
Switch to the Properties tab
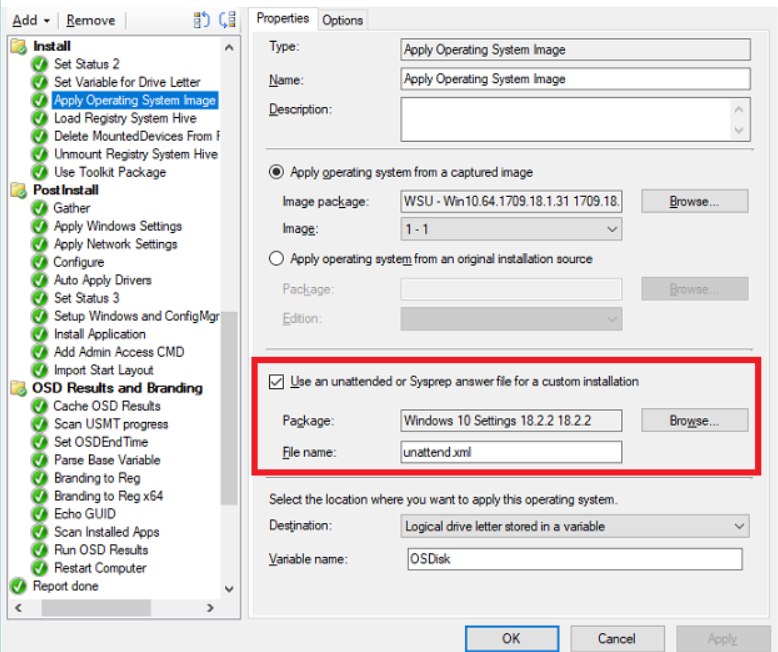click(x=283, y=18)
